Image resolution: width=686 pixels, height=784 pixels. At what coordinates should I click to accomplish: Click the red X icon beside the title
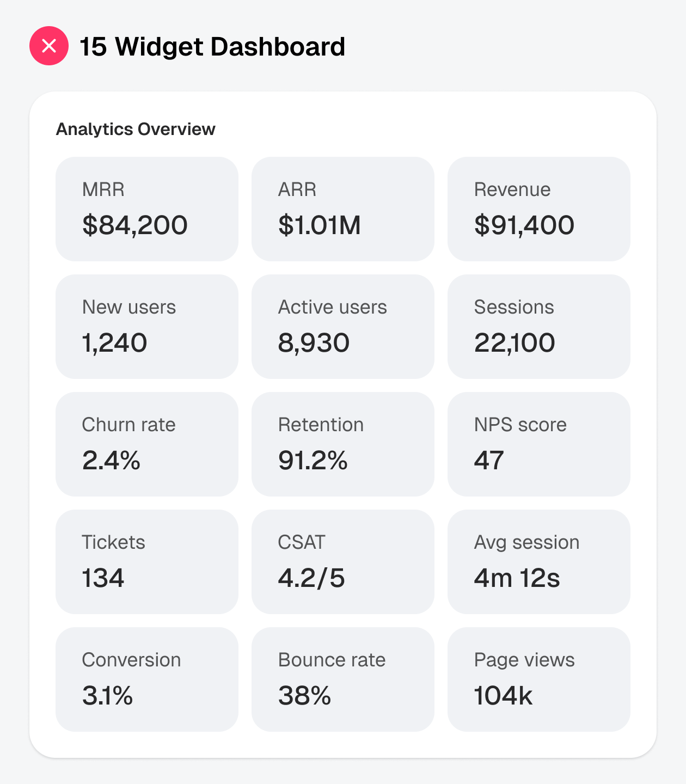coord(49,46)
